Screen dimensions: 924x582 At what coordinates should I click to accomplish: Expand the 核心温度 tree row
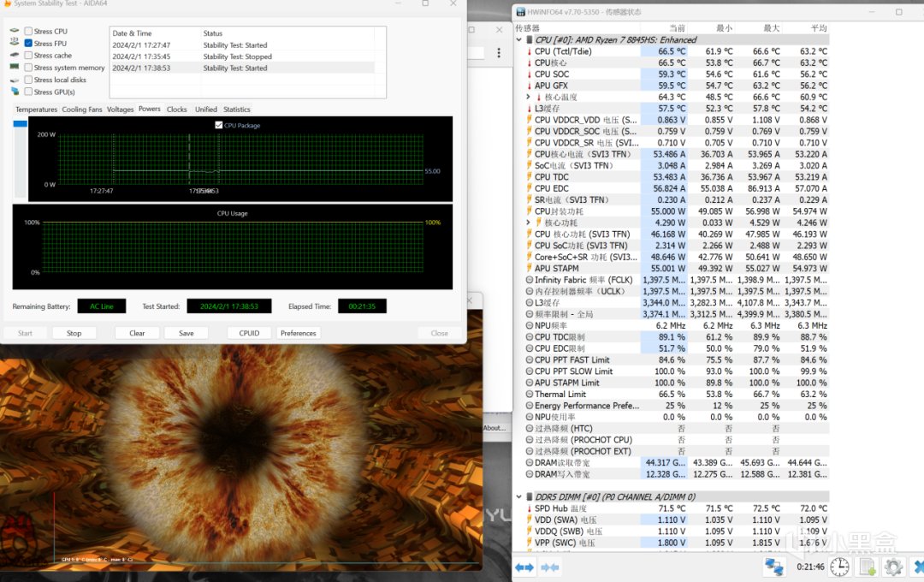pyautogui.click(x=529, y=97)
